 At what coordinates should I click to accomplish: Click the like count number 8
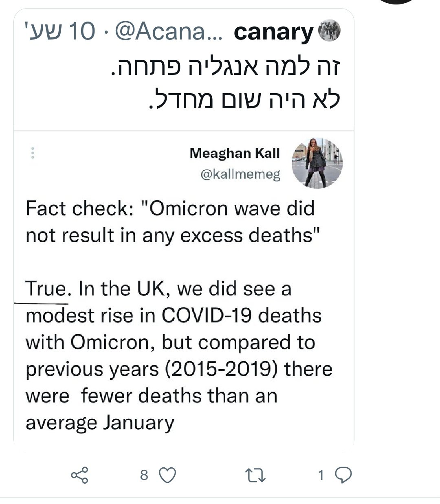tap(144, 475)
